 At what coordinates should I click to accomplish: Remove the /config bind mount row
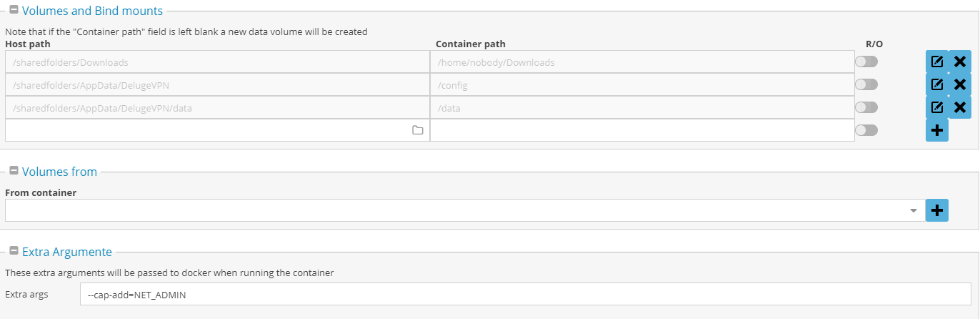960,84
